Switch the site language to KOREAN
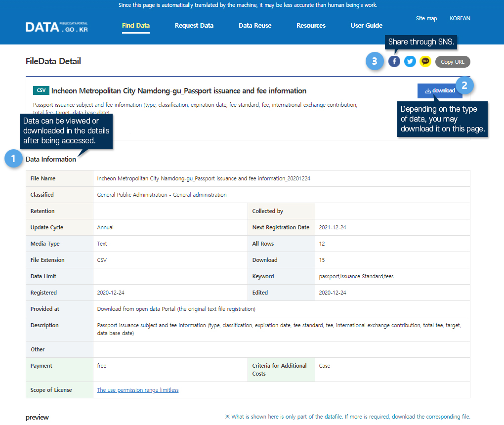Viewport: 504px width, 425px height. click(x=460, y=19)
